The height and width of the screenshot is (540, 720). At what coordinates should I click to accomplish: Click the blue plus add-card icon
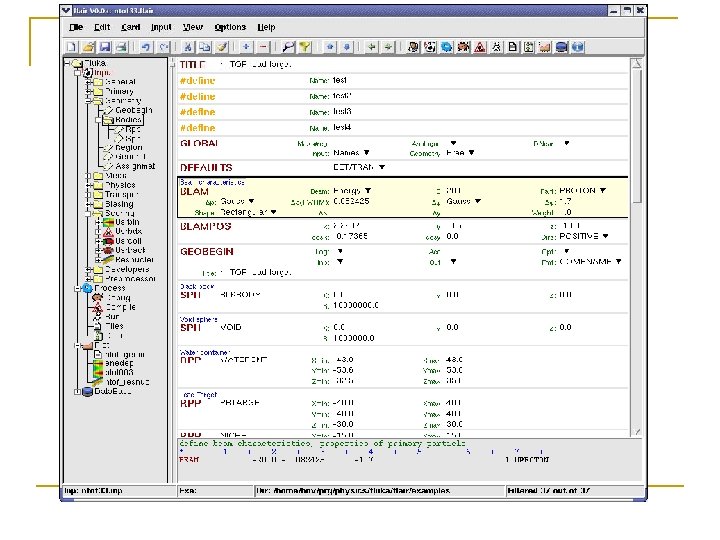click(246, 46)
